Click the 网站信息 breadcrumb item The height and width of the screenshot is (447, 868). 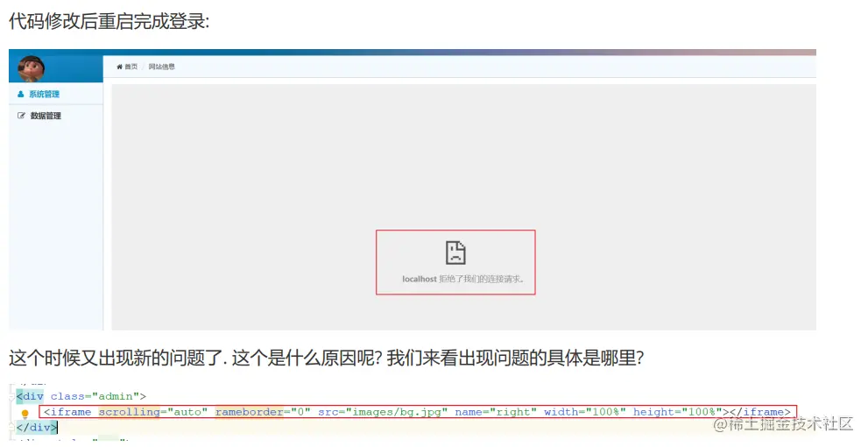click(162, 67)
